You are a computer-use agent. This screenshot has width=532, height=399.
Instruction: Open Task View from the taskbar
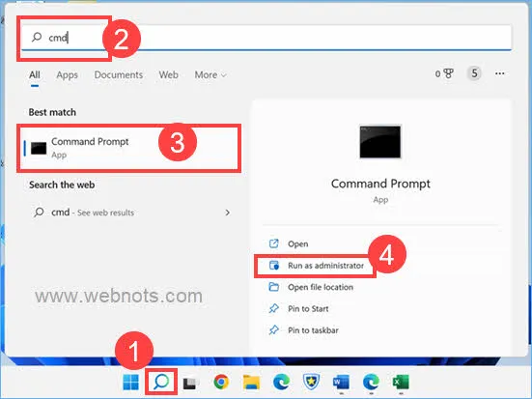tap(190, 383)
